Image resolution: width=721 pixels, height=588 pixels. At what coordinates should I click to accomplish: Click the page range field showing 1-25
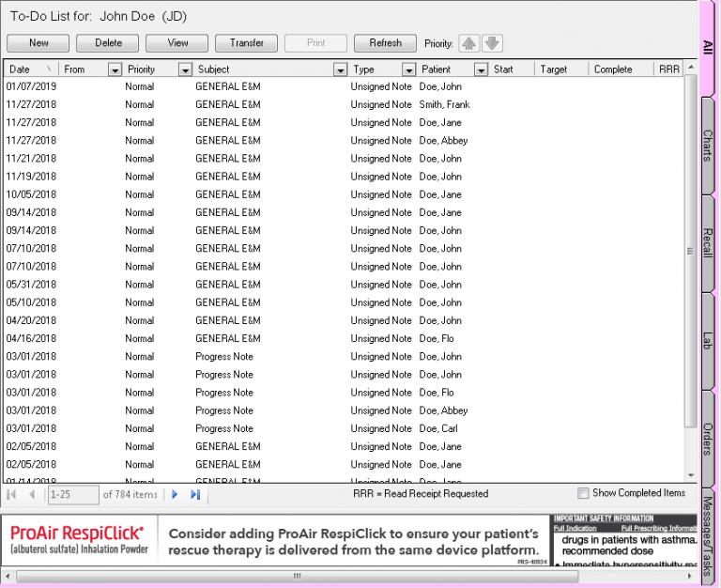(73, 494)
